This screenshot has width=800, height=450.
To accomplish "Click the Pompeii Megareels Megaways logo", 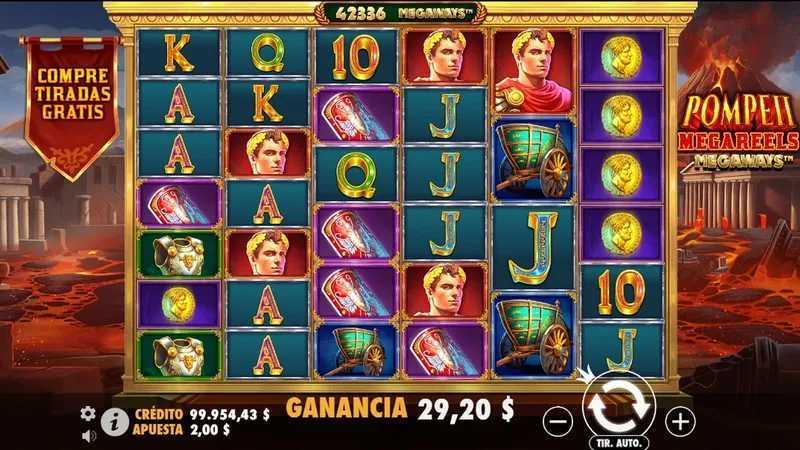I will (x=739, y=131).
